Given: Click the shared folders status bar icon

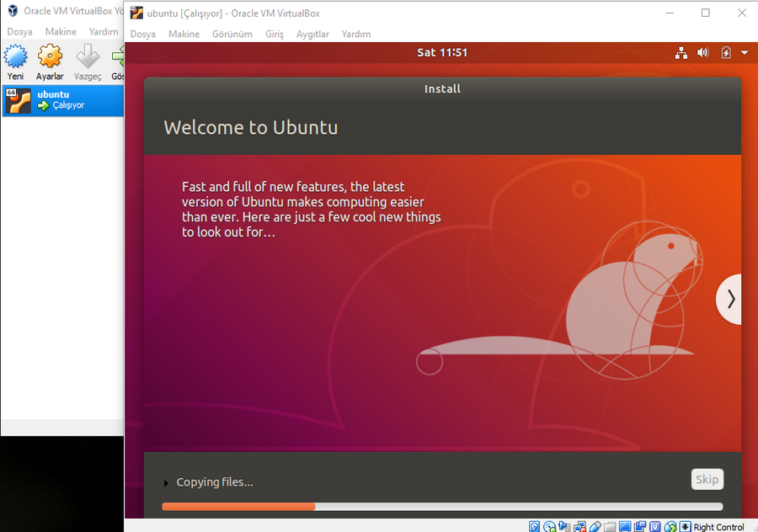Looking at the screenshot, I should pyautogui.click(x=610, y=527).
